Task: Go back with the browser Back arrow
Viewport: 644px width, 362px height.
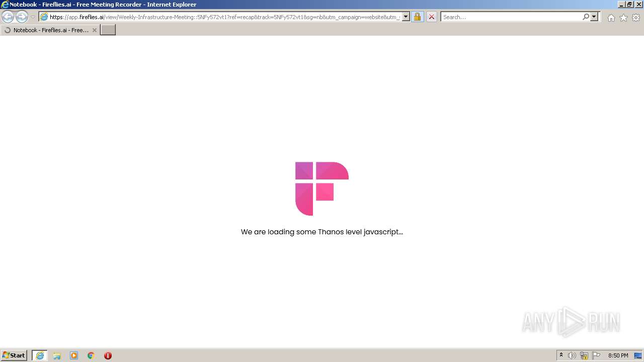Action: 8,17
